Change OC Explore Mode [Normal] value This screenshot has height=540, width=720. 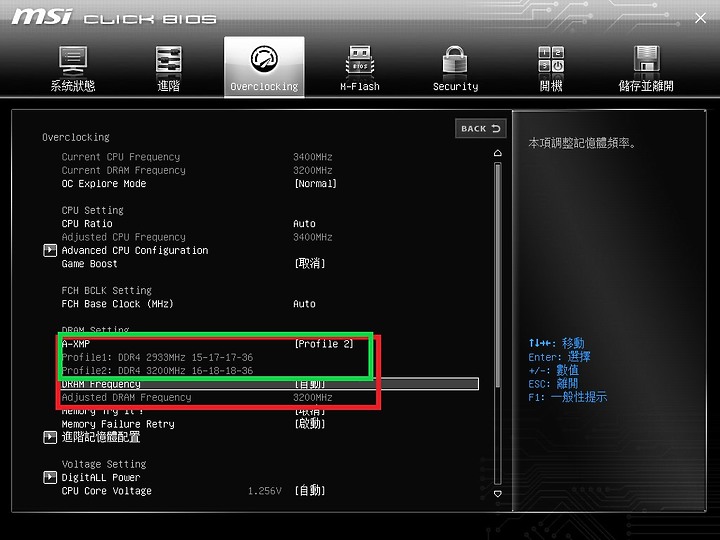coord(315,184)
